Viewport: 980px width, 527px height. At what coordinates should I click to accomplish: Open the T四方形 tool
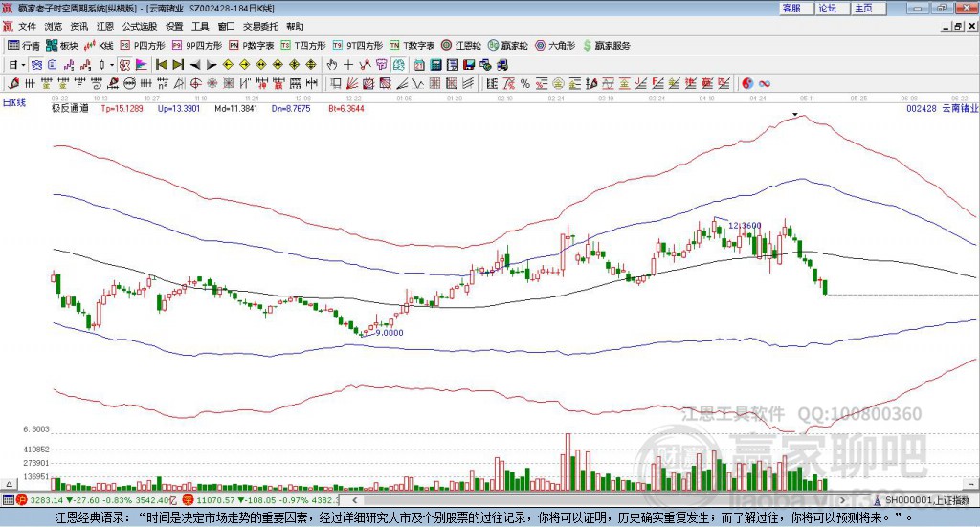point(303,46)
